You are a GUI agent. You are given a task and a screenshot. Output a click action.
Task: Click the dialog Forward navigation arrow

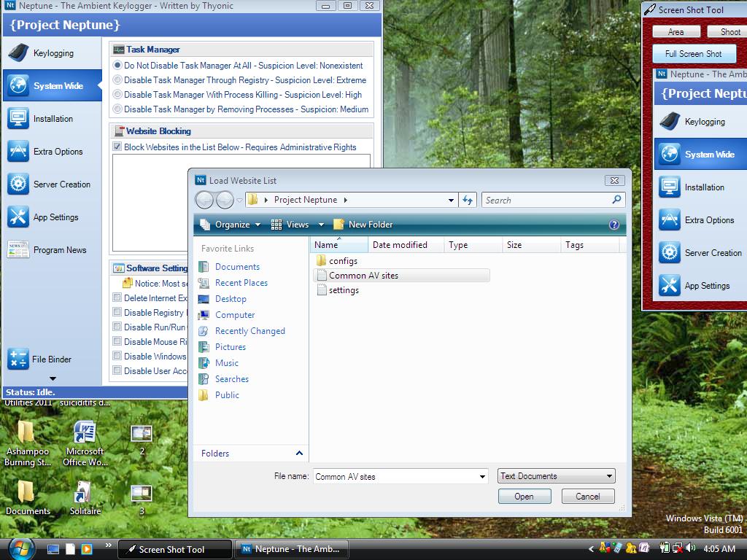click(x=225, y=200)
